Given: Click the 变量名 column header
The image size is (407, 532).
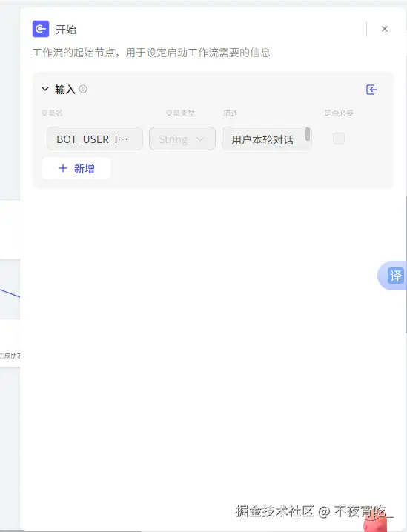Looking at the screenshot, I should point(52,113).
